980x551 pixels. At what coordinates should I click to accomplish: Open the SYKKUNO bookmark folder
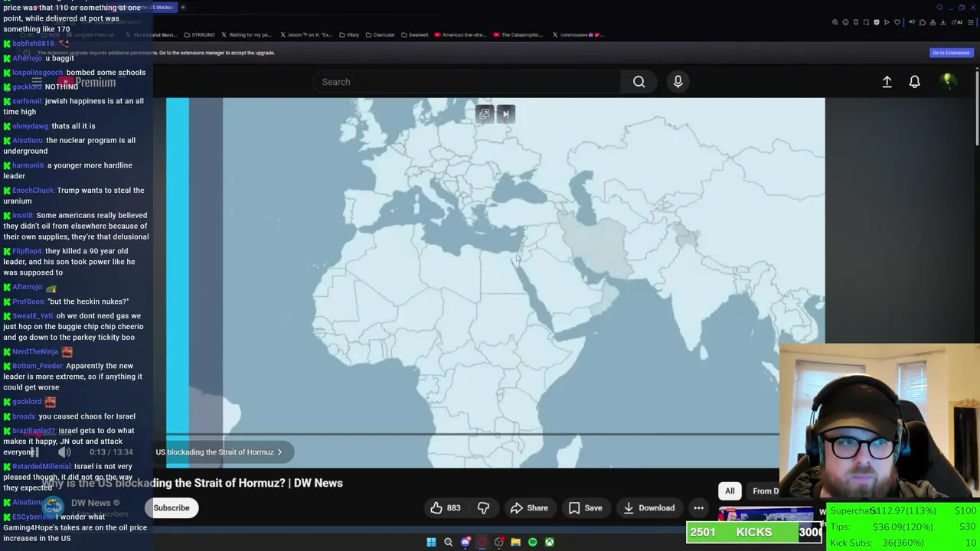click(x=199, y=34)
